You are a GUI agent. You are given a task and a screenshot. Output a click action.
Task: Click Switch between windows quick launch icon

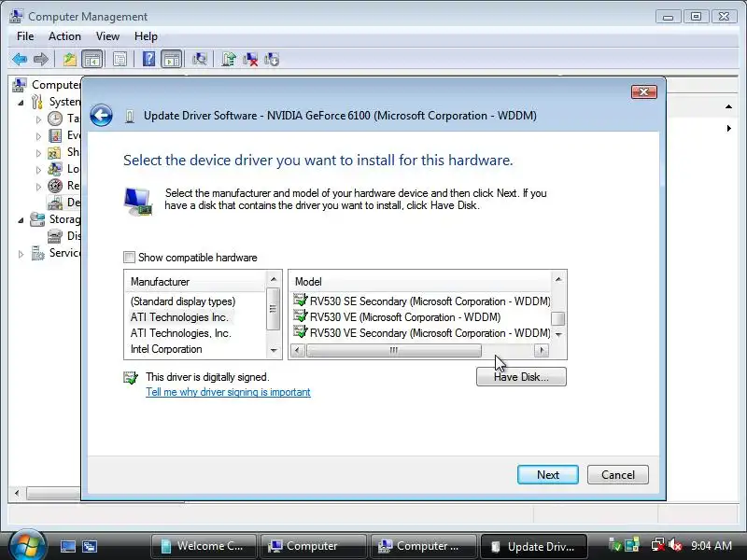tap(89, 546)
